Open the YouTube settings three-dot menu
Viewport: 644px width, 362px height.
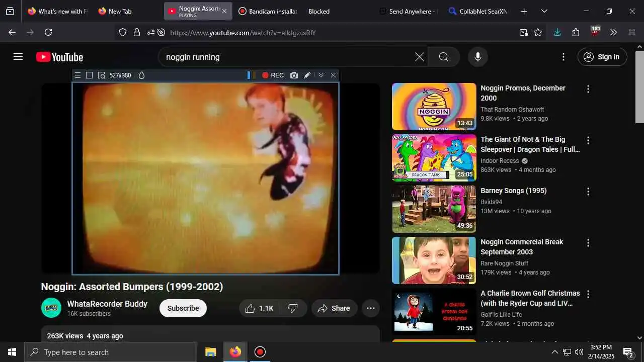tap(563, 57)
